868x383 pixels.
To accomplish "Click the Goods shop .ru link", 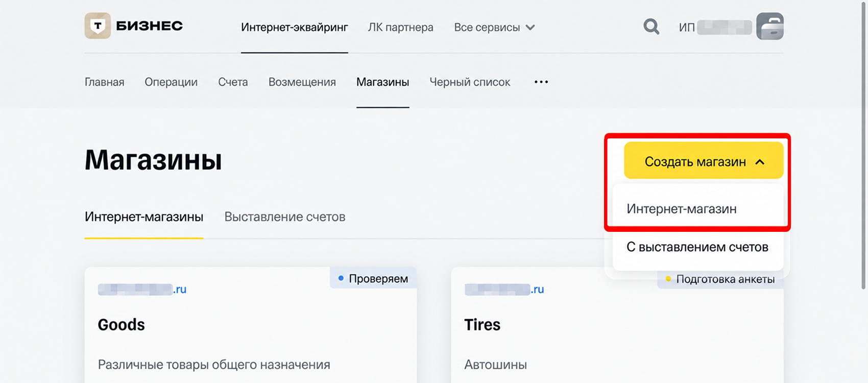I will (142, 290).
